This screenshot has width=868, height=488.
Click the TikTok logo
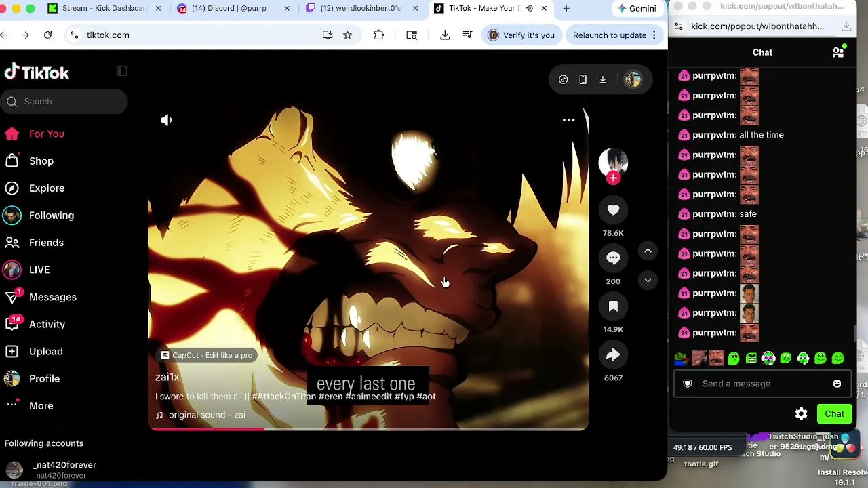[x=37, y=73]
